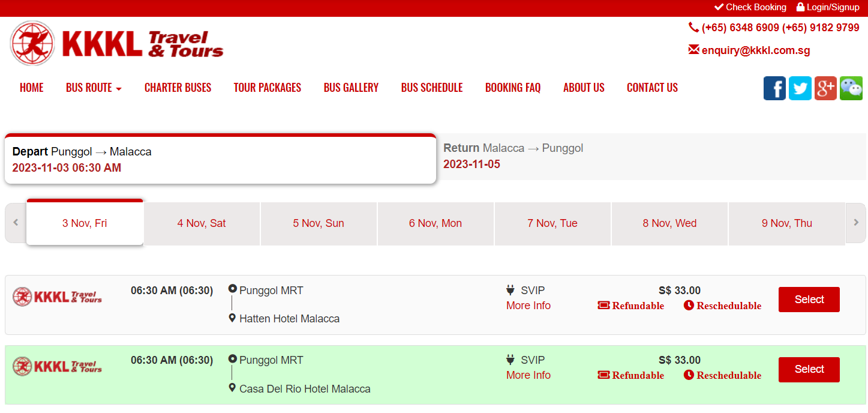
Task: Open the Twitter icon
Action: 800,88
